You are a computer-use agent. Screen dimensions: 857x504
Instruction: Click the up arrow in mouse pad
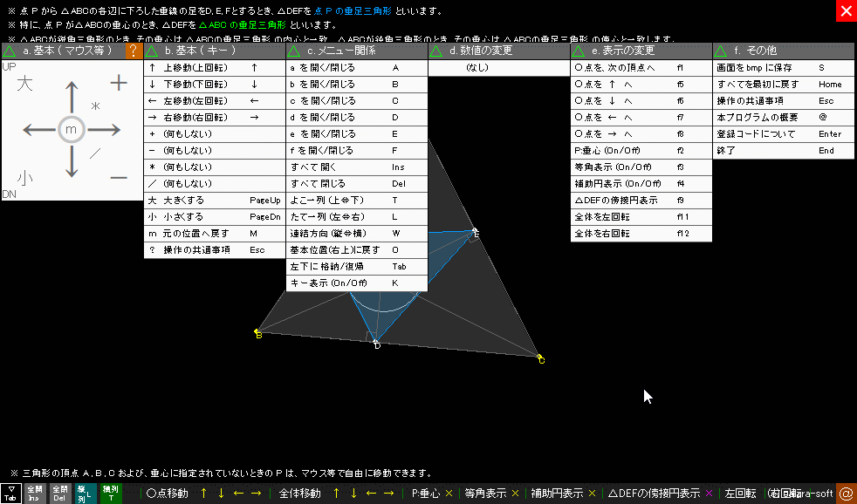tap(72, 92)
